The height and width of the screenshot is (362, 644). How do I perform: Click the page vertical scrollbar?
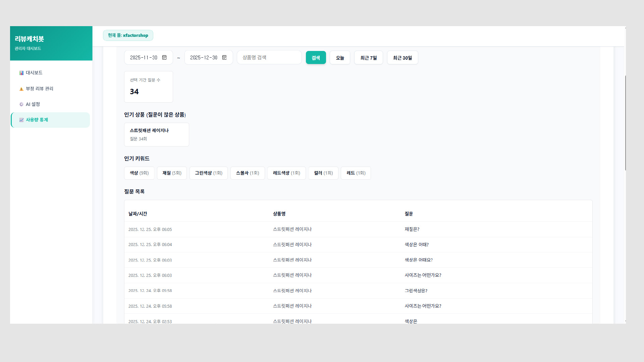[x=625, y=123]
